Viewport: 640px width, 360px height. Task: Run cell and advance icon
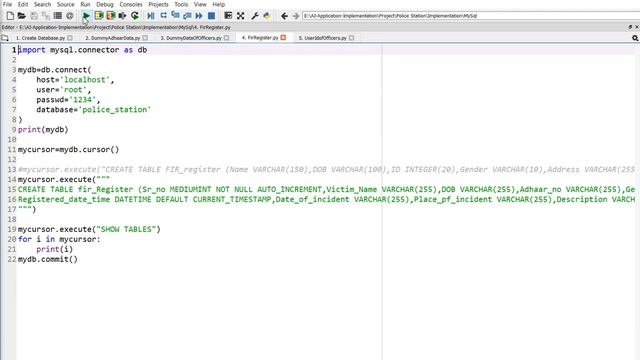[x=111, y=16]
